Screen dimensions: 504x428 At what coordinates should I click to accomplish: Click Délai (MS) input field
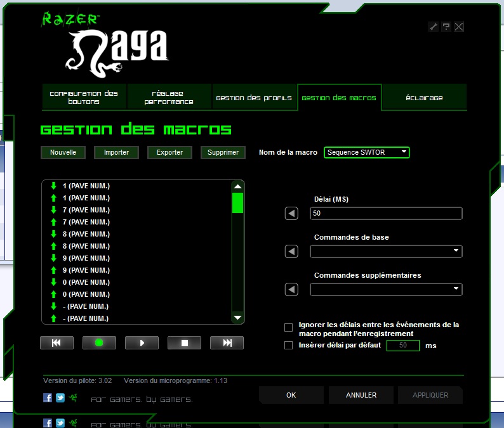[x=386, y=214]
